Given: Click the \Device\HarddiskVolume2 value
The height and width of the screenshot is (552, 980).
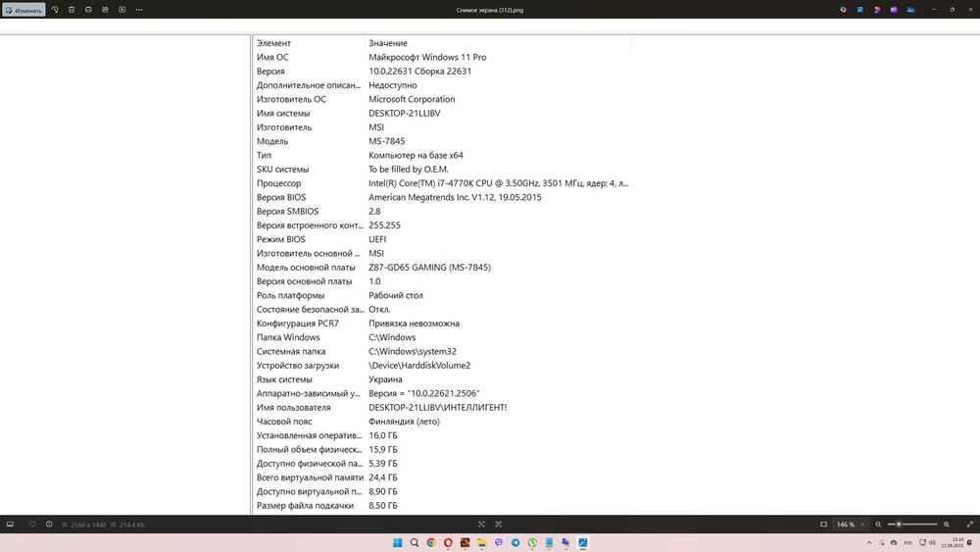Looking at the screenshot, I should [x=419, y=365].
